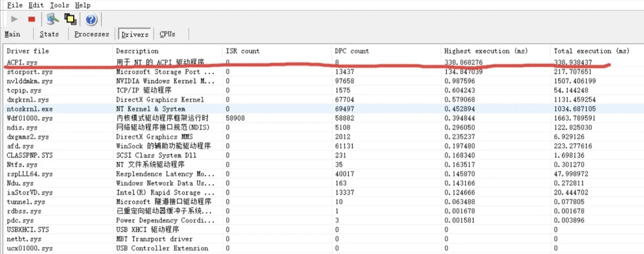
Task: Open the Tools menu
Action: [59, 5]
